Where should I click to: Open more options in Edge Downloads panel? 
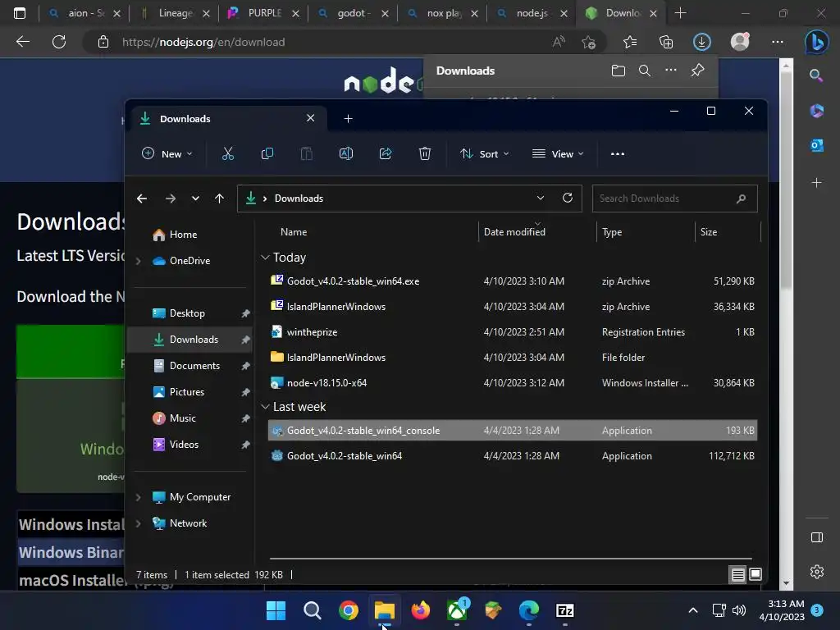671,71
